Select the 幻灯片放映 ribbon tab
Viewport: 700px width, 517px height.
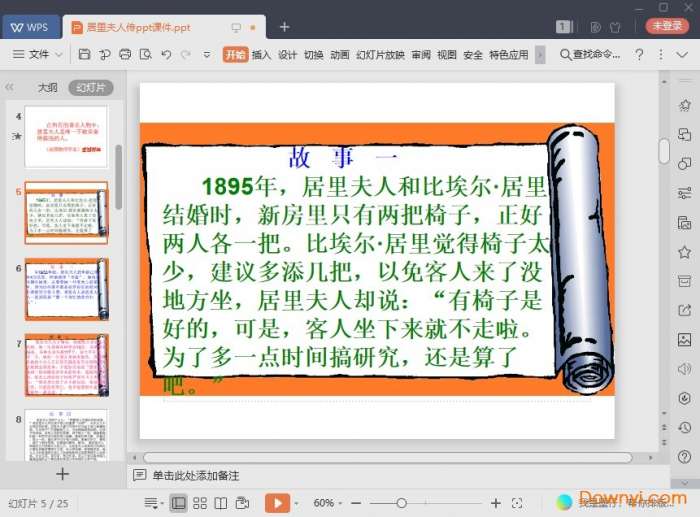click(x=380, y=54)
